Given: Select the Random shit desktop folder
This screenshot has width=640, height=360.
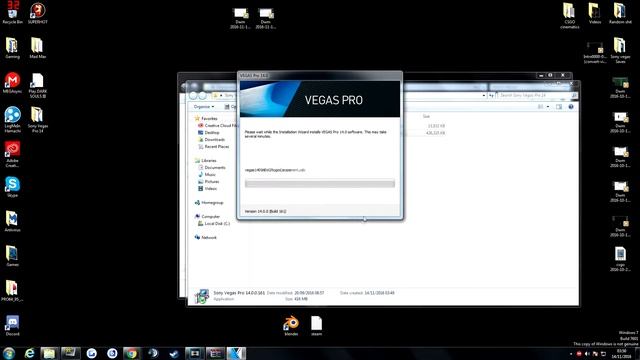Looking at the screenshot, I should click(620, 13).
